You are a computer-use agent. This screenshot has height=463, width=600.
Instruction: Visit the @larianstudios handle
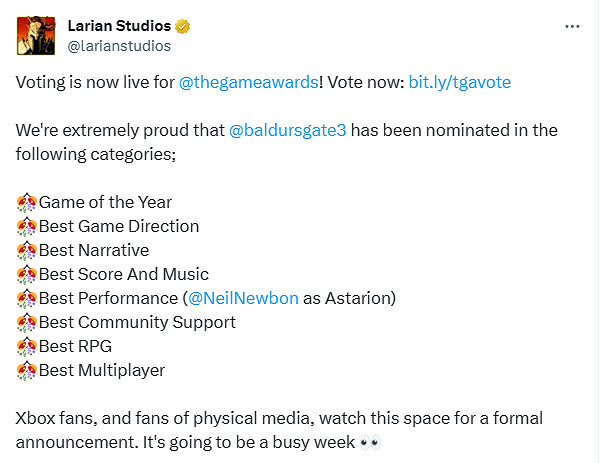(119, 46)
